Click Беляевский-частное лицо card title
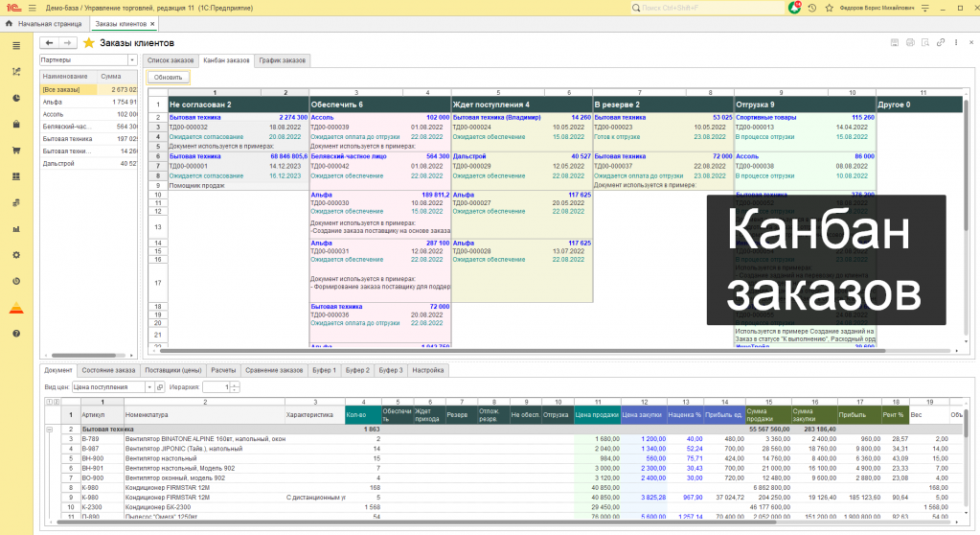This screenshot has height=535, width=980. pyautogui.click(x=349, y=156)
